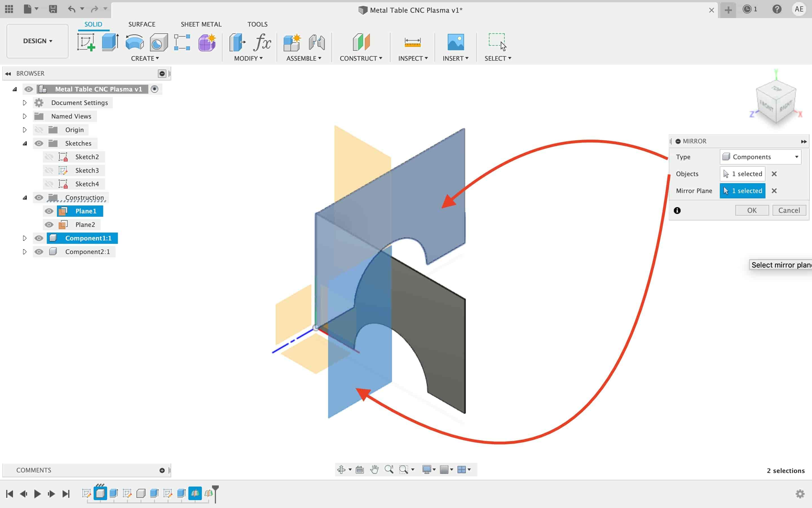The width and height of the screenshot is (812, 508).
Task: Click the Rectangular Pattern tool
Action: coord(182,42)
